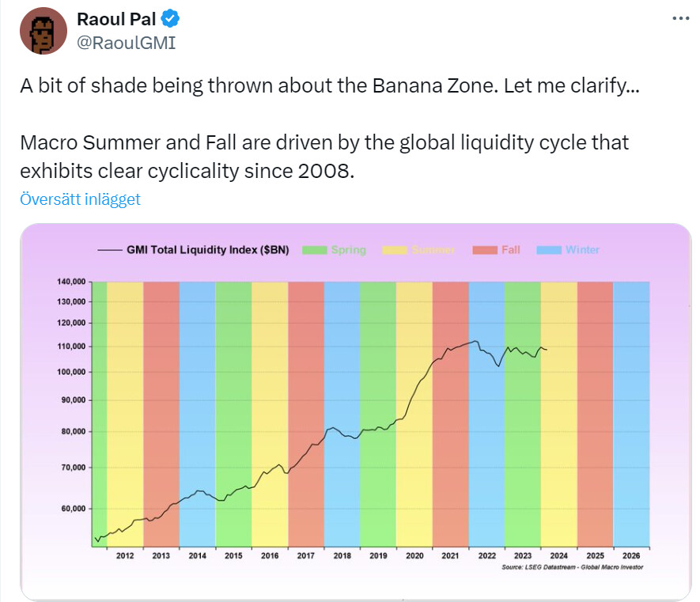Click the 60,000 value on the y-axis
This screenshot has width=700, height=602.
click(x=73, y=509)
